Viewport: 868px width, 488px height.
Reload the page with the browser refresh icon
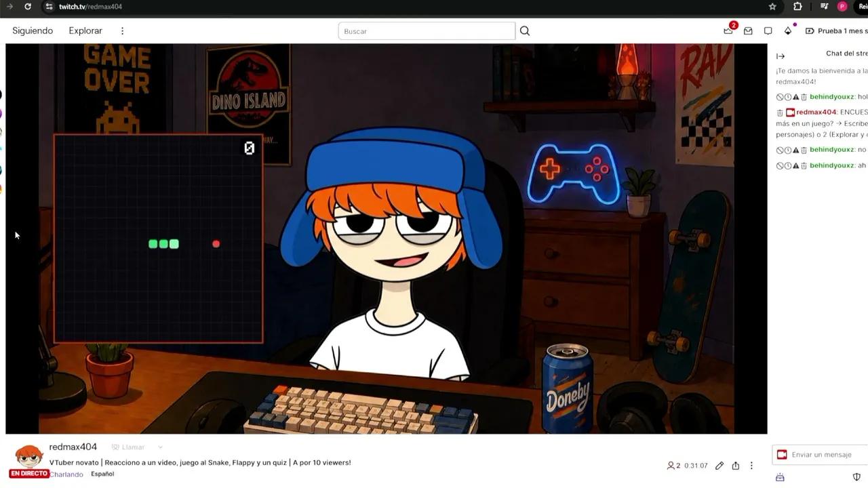point(28,7)
